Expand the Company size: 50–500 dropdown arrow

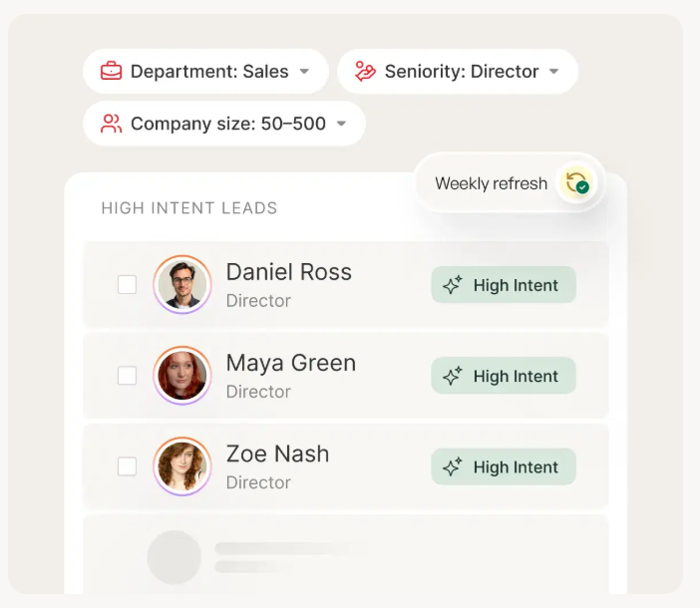[342, 125]
